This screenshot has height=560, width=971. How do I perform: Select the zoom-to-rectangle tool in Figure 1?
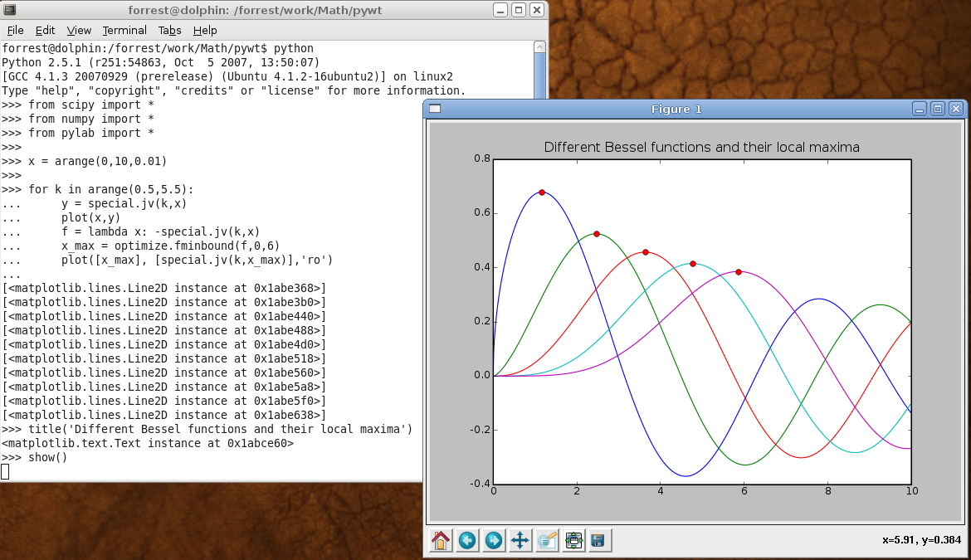[x=547, y=540]
